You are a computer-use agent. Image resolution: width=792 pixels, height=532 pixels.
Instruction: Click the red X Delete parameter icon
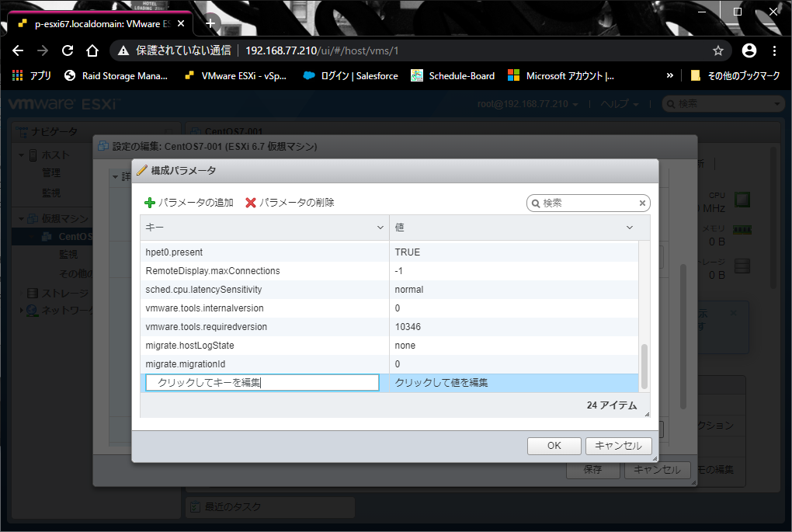point(251,203)
